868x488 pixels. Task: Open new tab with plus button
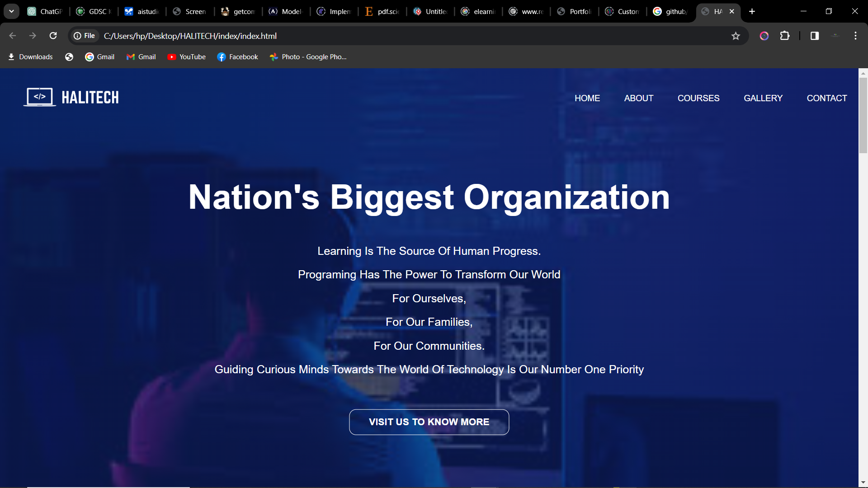tap(752, 11)
